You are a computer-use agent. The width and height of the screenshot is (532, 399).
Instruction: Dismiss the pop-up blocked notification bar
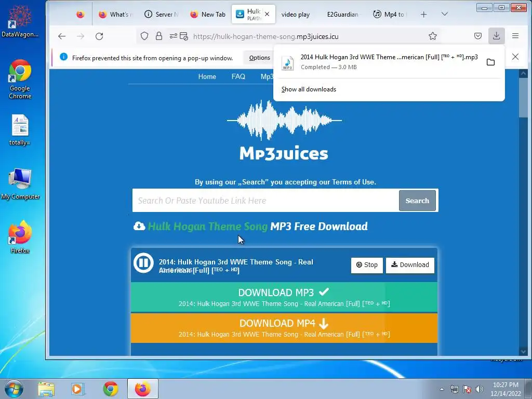click(515, 57)
